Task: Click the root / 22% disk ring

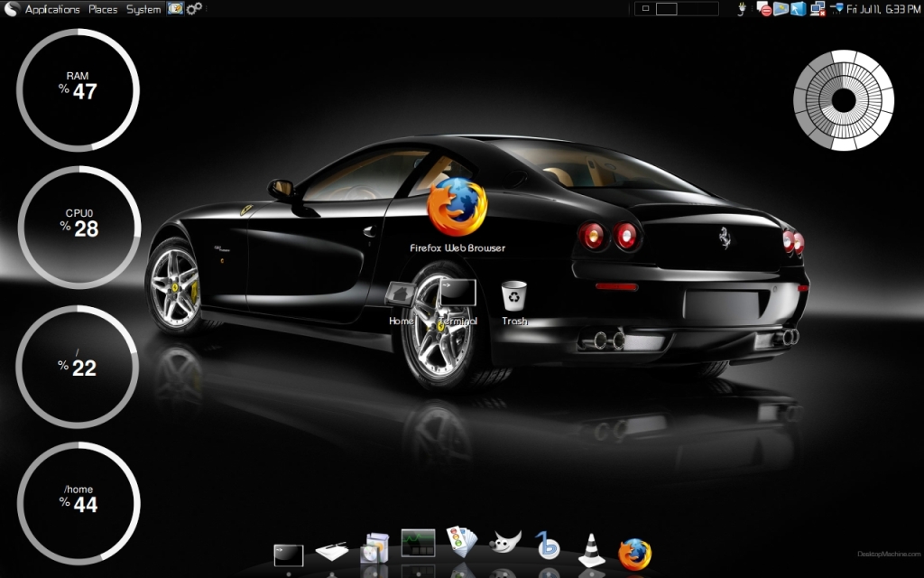Action: 78,367
